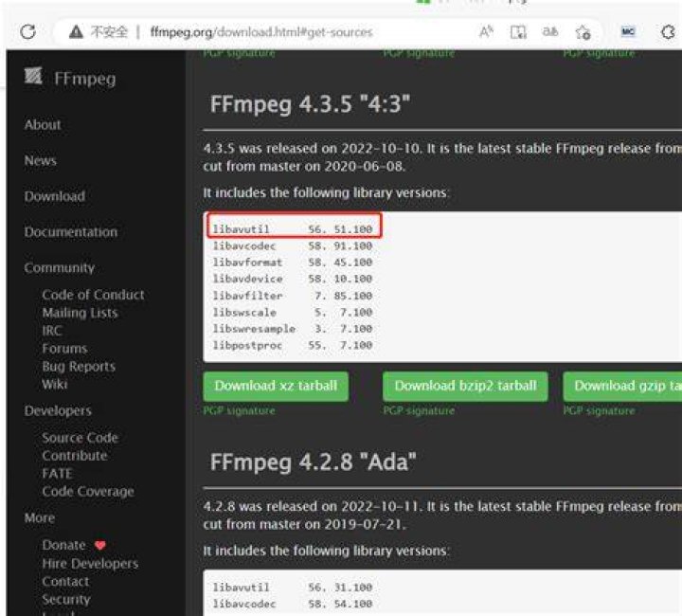Click the libswresample 3. 7.100 row

point(293,329)
